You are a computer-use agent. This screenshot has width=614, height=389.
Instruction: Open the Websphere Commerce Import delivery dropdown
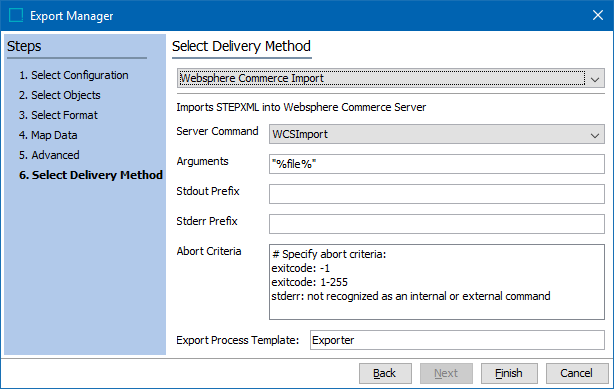click(x=390, y=78)
